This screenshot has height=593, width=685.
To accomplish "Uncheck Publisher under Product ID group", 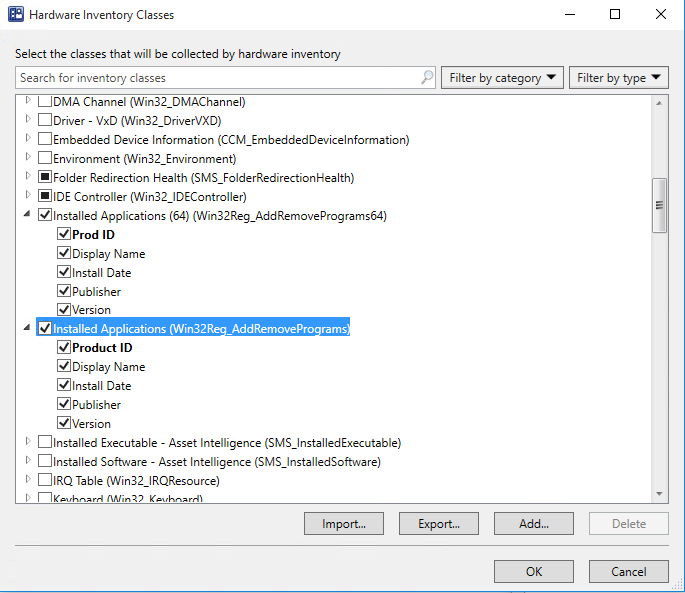I will (64, 404).
